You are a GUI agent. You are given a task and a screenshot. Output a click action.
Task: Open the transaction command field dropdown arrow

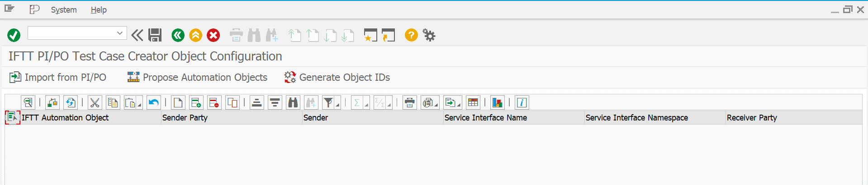coord(120,33)
